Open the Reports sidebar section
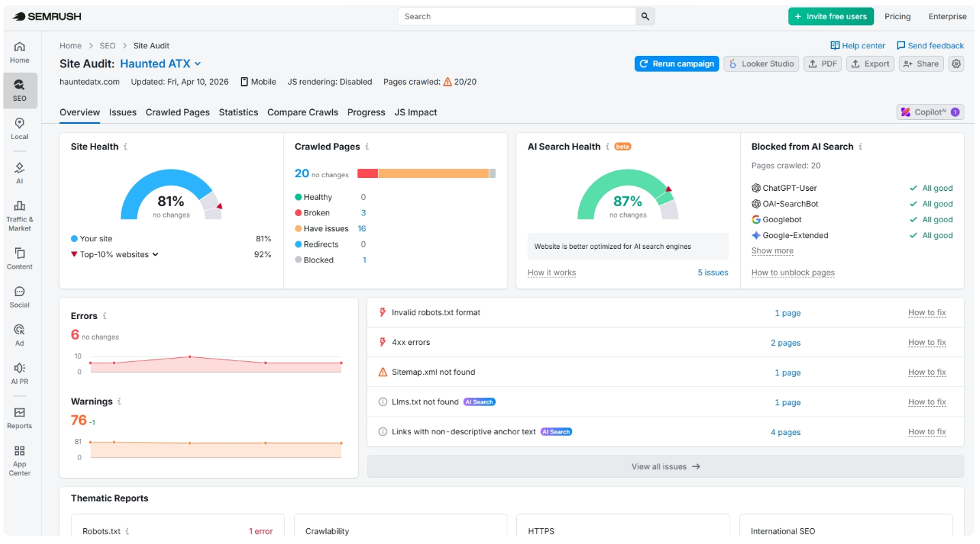Viewport: 980px width, 544px height. (20, 418)
